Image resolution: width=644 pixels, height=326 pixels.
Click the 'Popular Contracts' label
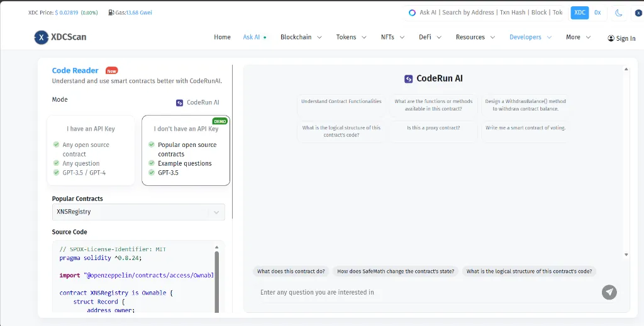pos(77,199)
